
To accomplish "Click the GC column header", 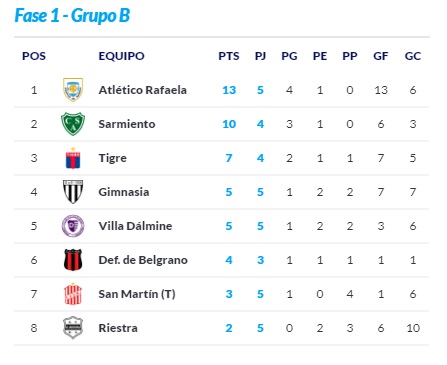I will pos(413,56).
